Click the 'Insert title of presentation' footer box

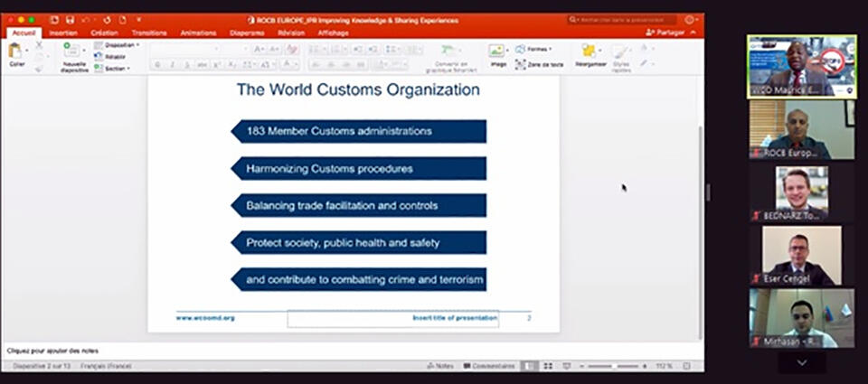(393, 319)
